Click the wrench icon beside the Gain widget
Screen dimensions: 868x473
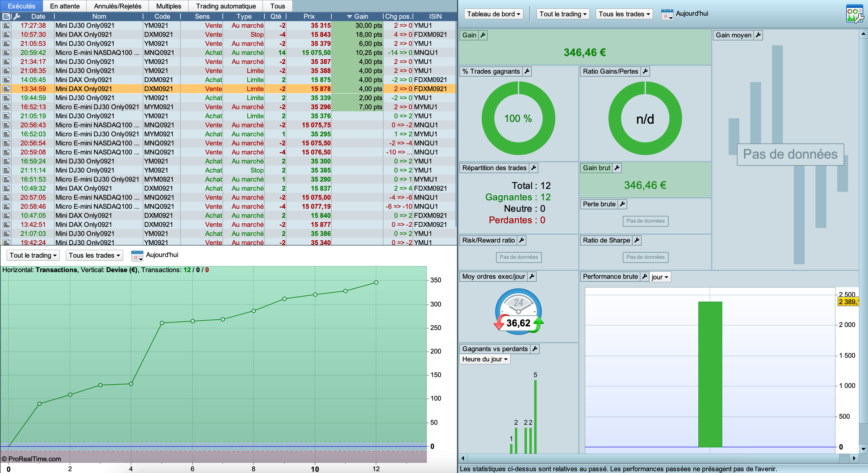click(x=483, y=35)
